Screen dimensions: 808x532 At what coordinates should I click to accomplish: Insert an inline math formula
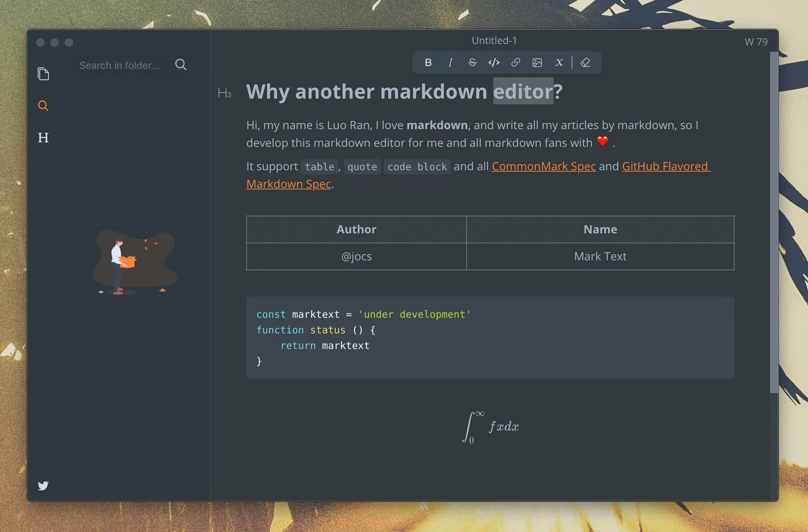[x=559, y=63]
